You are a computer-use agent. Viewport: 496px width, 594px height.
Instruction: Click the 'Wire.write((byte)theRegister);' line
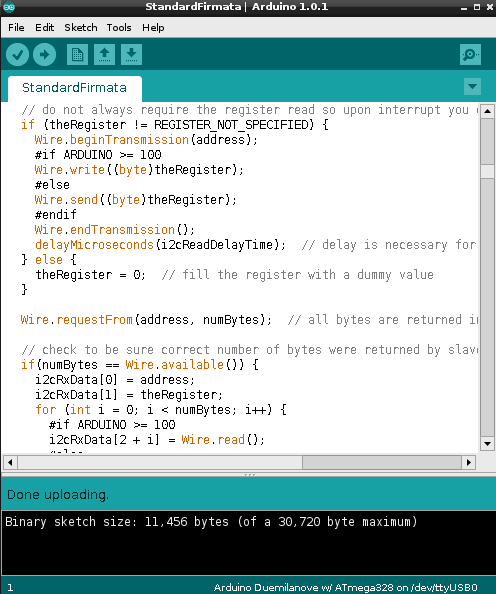pyautogui.click(x=139, y=170)
